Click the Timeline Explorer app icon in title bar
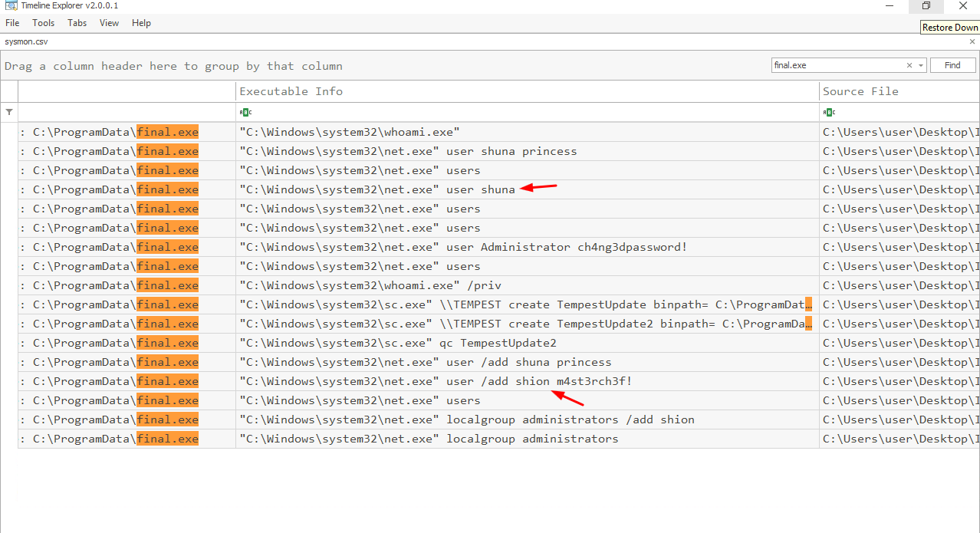 point(10,6)
